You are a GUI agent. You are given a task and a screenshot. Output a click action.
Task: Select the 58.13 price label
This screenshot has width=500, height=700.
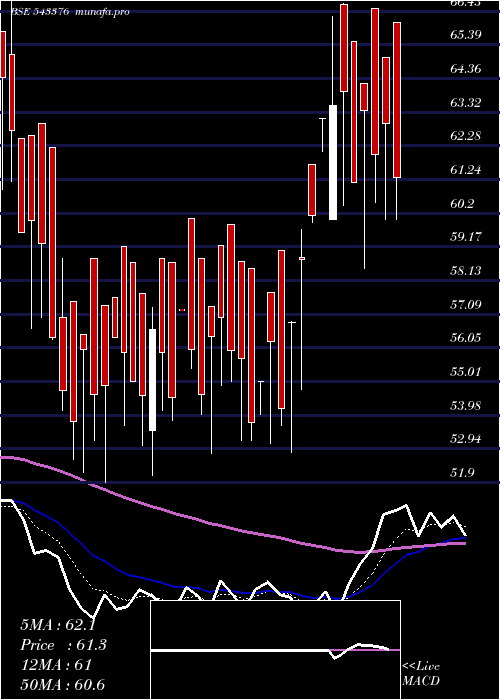(x=466, y=271)
